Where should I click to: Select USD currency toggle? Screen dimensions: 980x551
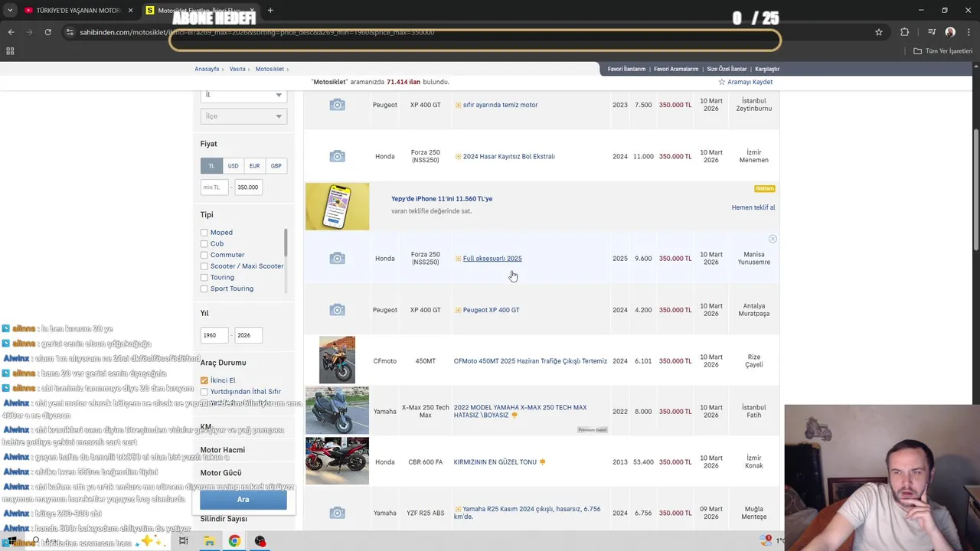click(x=233, y=165)
